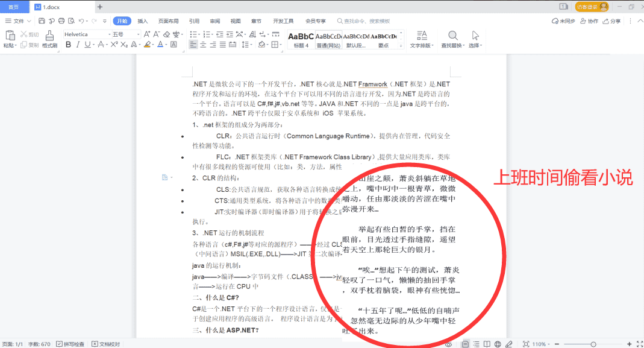Click the outline view icon in status bar
This screenshot has height=348, width=644.
476,344
